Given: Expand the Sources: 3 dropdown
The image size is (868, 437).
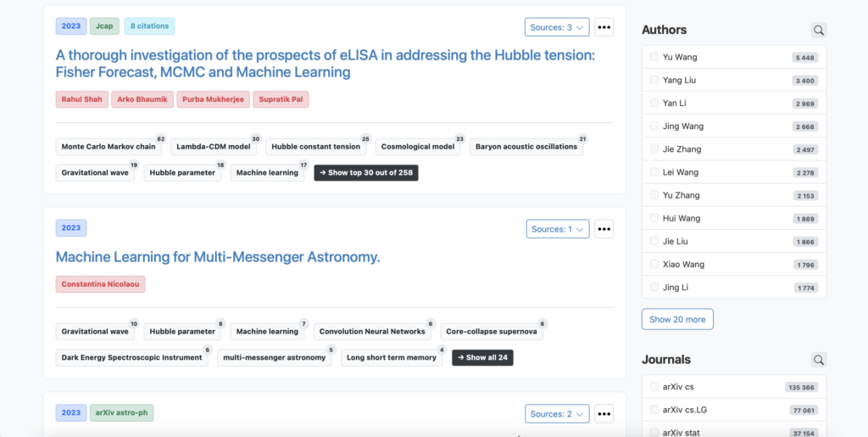Looking at the screenshot, I should tap(557, 26).
